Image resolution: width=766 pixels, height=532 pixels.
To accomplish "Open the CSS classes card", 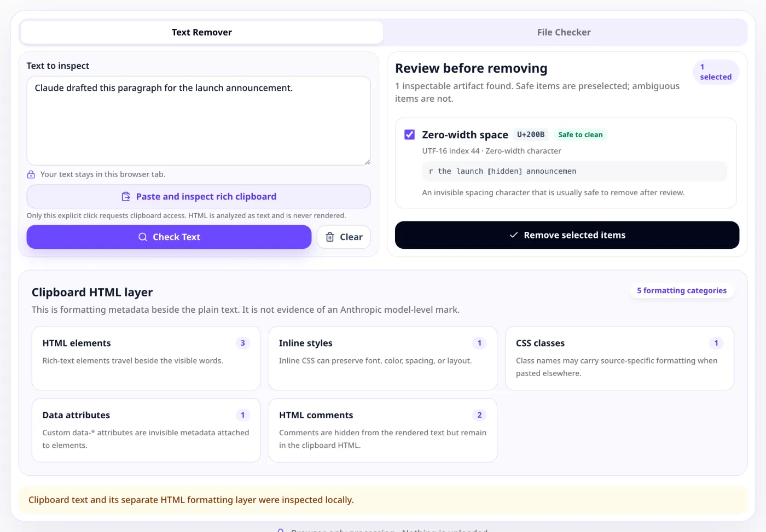I will [x=619, y=358].
